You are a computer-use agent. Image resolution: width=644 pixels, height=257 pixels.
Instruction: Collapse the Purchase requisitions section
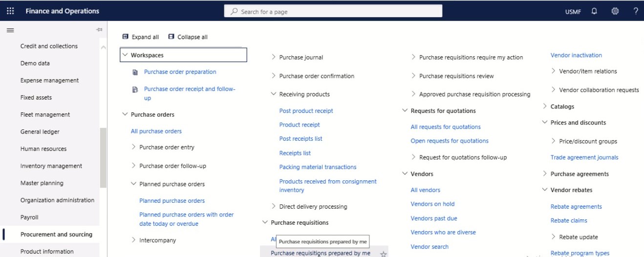265,222
